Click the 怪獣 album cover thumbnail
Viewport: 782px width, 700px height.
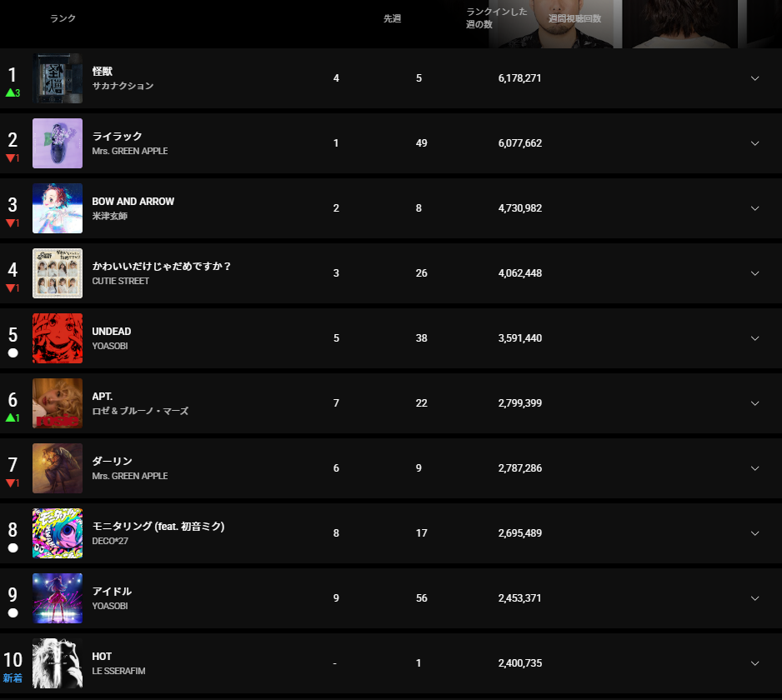58,78
